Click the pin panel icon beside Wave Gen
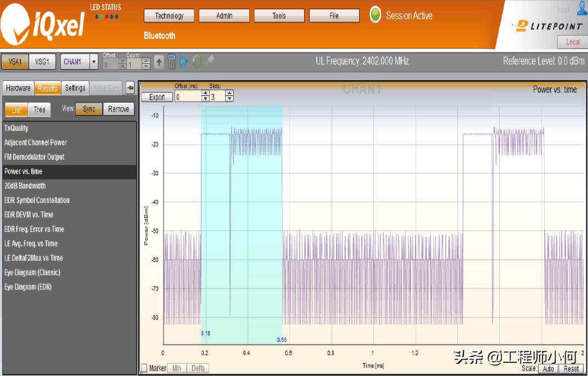 [130, 88]
